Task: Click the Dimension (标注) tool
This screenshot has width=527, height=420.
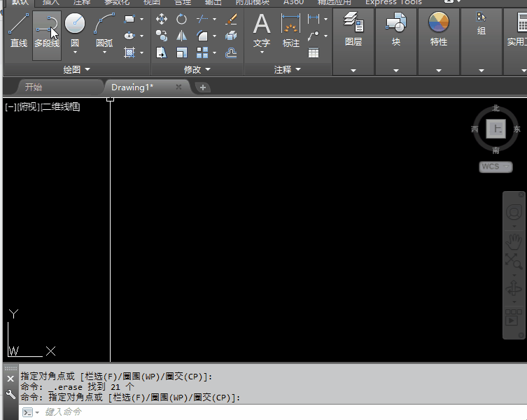Action: point(290,31)
